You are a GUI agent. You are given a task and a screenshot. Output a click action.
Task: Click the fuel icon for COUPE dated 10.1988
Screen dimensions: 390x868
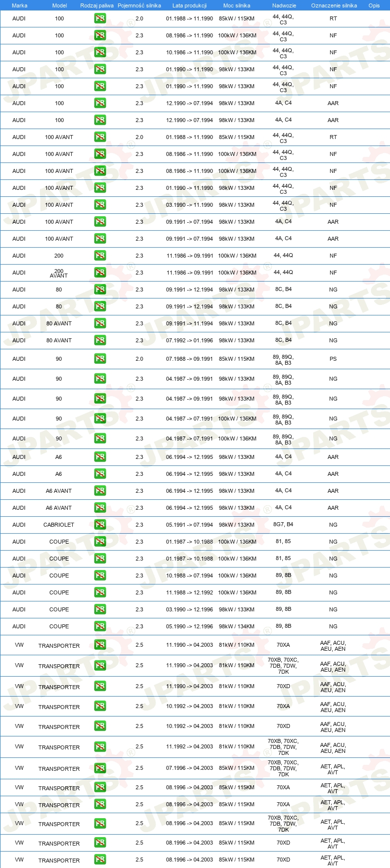point(100,576)
